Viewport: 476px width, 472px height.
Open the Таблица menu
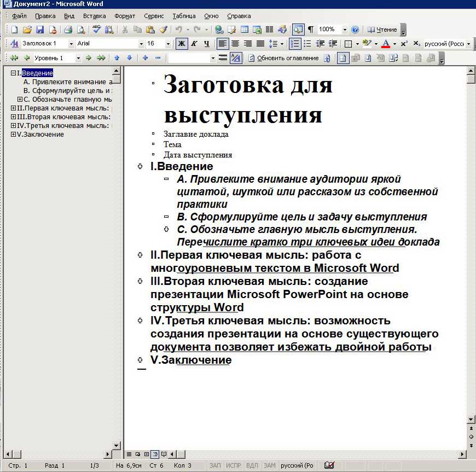tap(184, 16)
